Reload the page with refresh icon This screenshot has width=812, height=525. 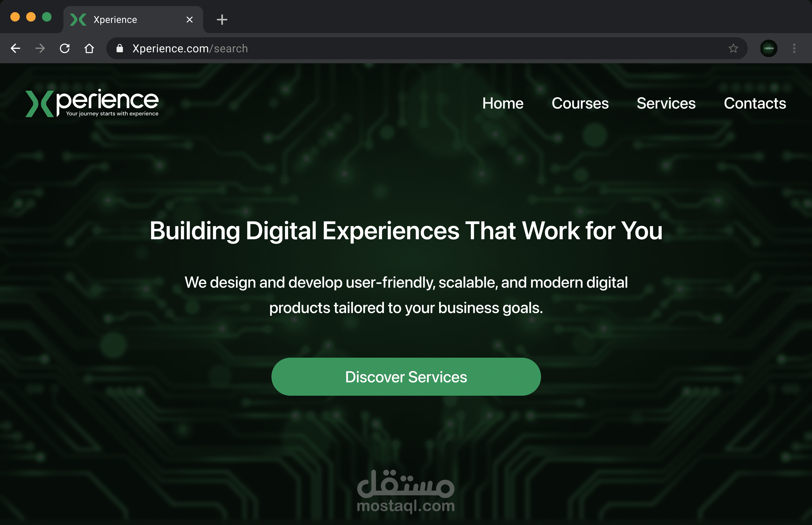[65, 48]
